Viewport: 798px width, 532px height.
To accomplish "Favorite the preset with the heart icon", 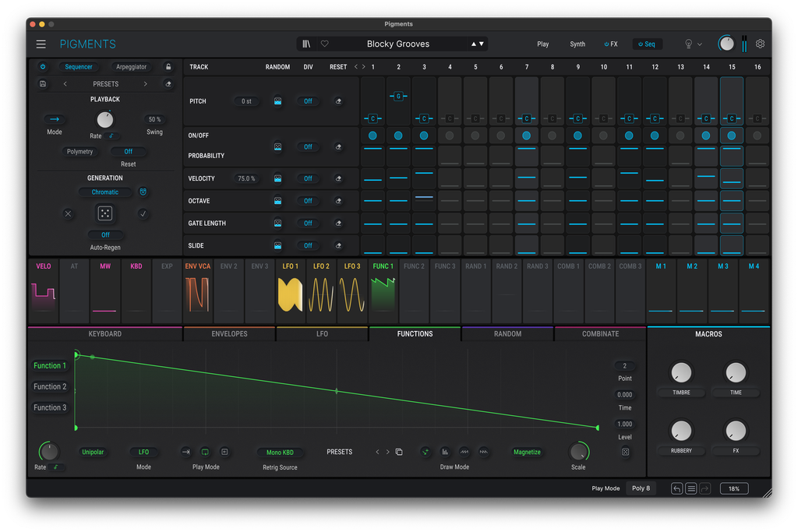I will [x=325, y=44].
